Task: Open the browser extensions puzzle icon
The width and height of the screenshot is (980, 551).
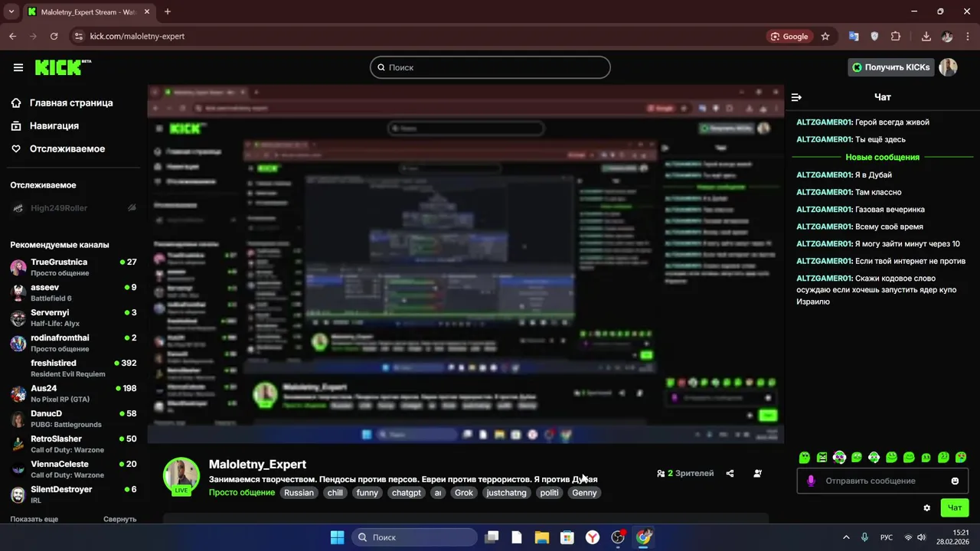Action: 896,36
